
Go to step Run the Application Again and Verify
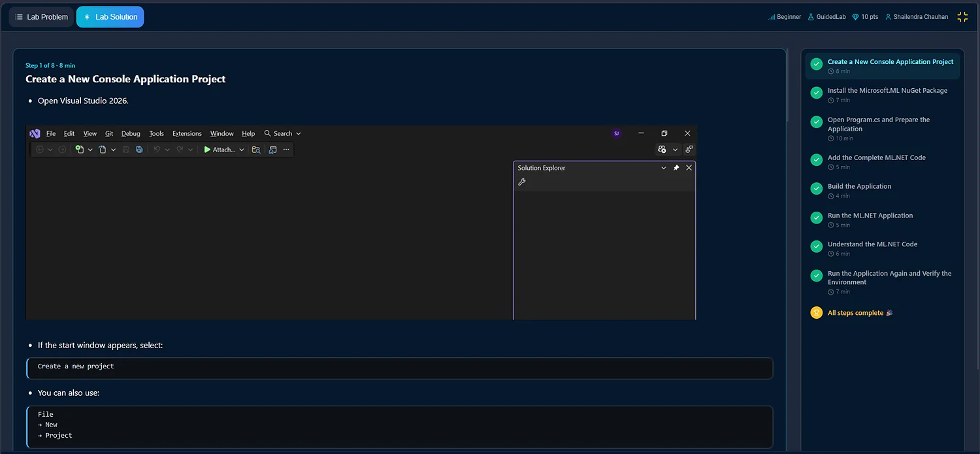[883, 282]
